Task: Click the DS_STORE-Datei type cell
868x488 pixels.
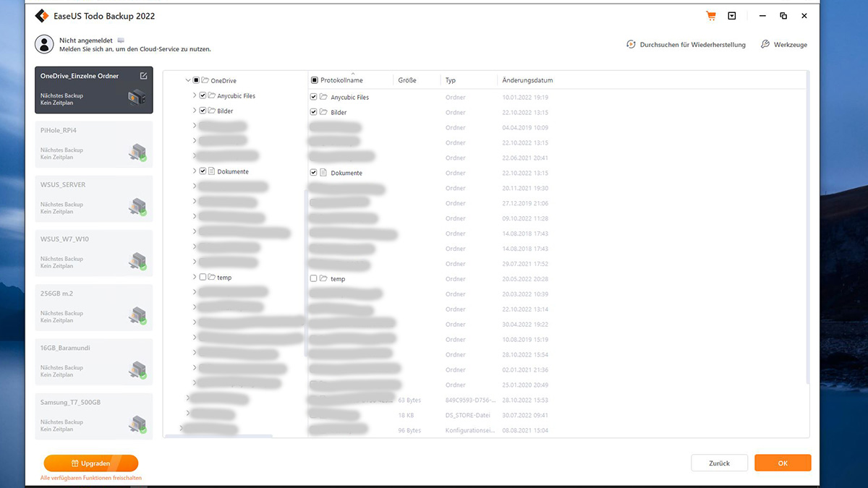Action: pyautogui.click(x=467, y=415)
